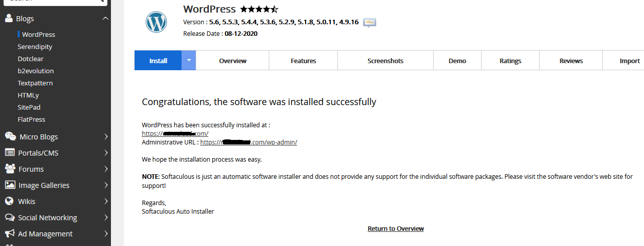Click the Blogs person icon in sidebar
Screen dimensions: 644x246
[x=9, y=18]
